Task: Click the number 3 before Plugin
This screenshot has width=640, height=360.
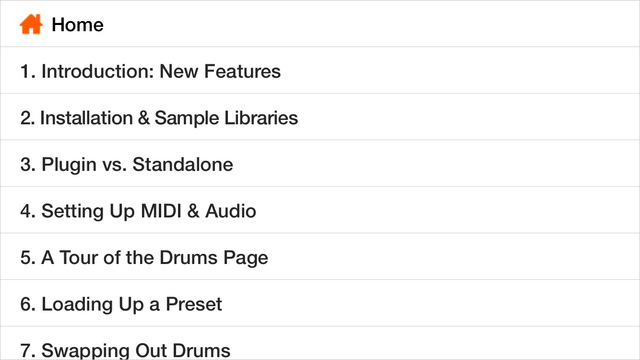Action: (28, 164)
